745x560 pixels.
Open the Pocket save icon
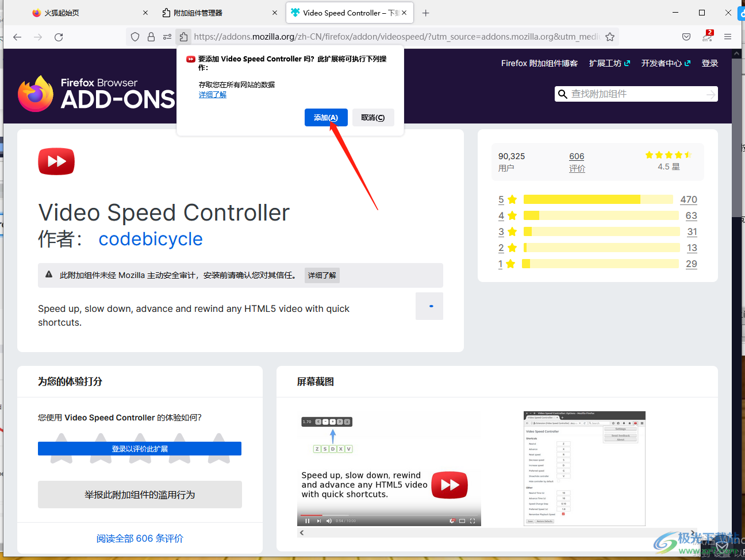pos(686,37)
